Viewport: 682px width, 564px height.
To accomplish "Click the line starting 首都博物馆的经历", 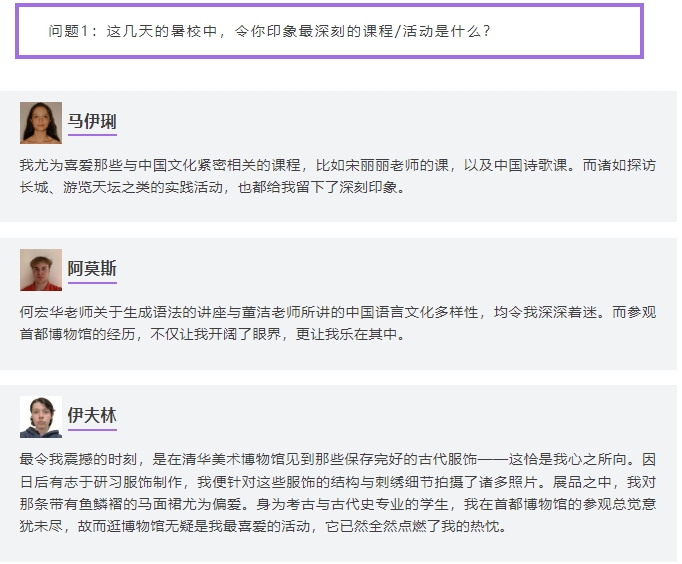I will (x=212, y=334).
